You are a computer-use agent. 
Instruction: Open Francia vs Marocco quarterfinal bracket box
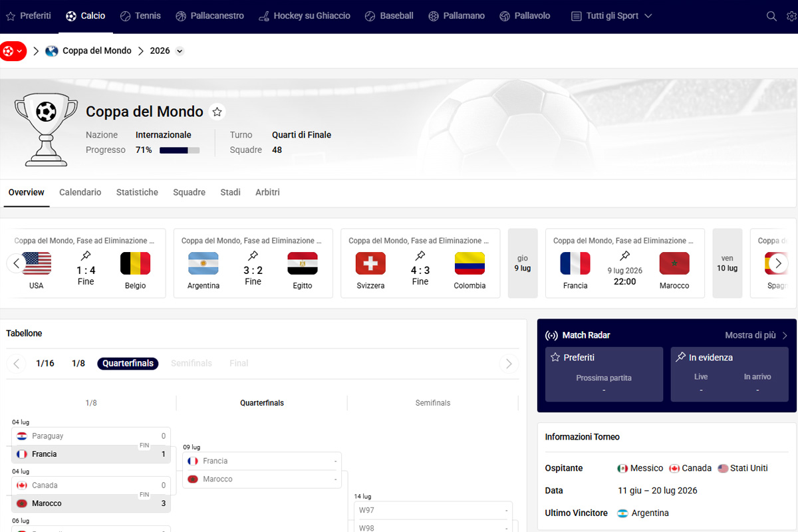click(x=262, y=470)
